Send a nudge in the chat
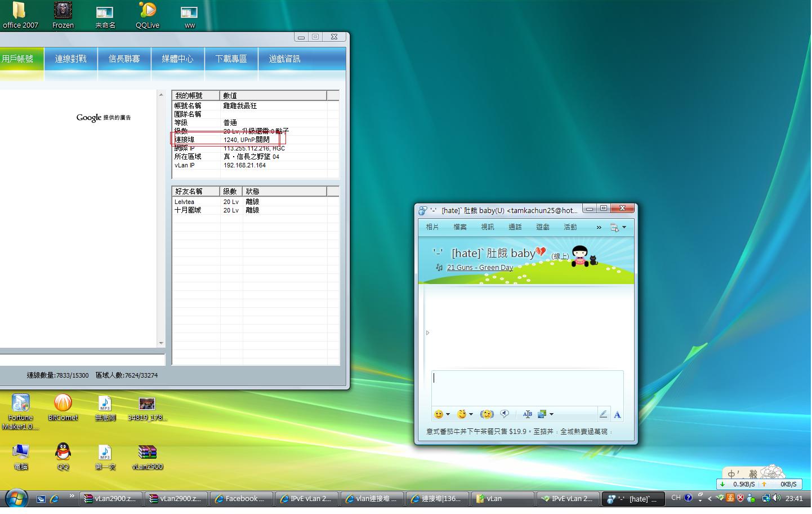 [487, 414]
